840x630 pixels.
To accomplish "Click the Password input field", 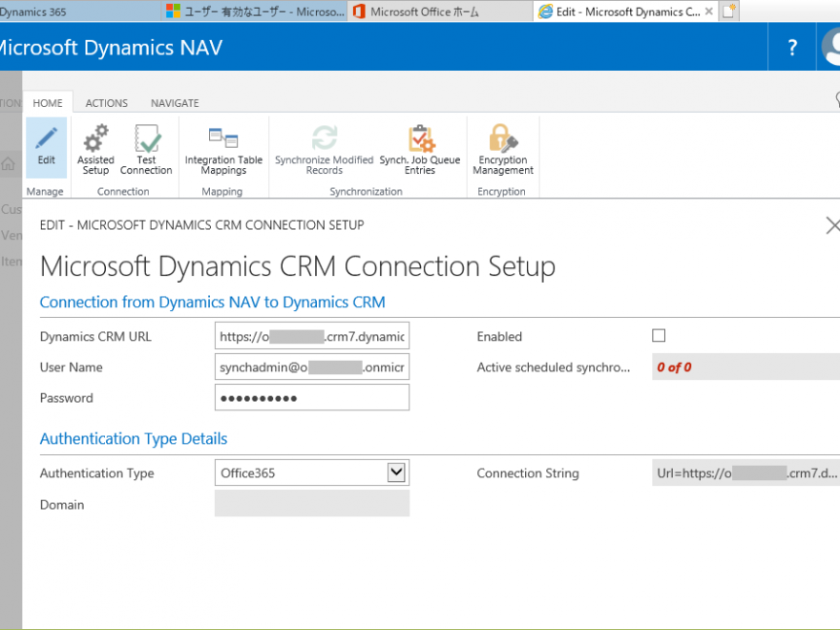I will [x=312, y=398].
